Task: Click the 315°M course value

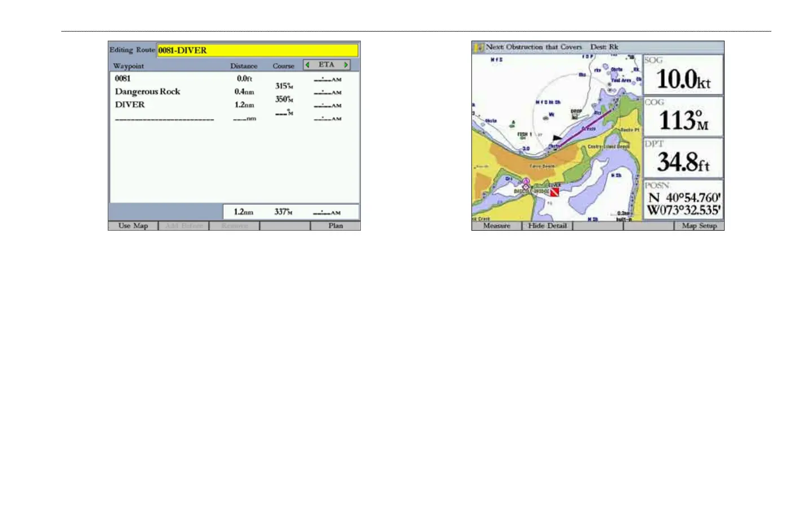Action: 284,86
